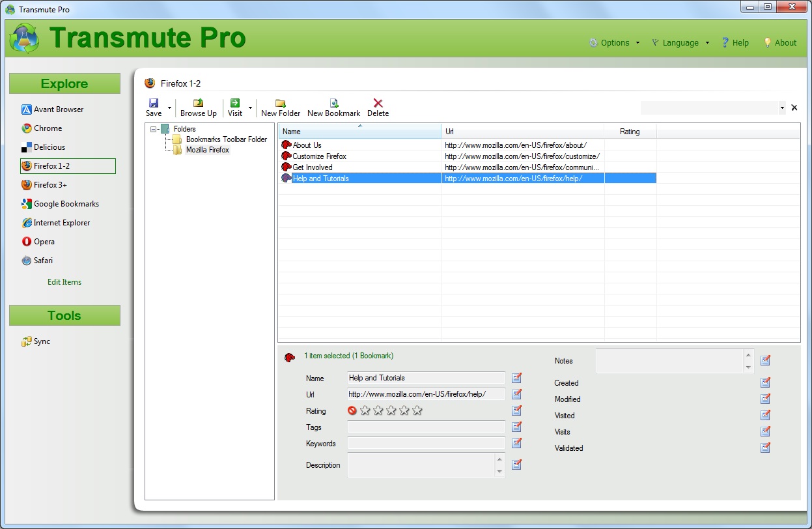
Task: Click the Save toolbar icon
Action: tap(154, 103)
